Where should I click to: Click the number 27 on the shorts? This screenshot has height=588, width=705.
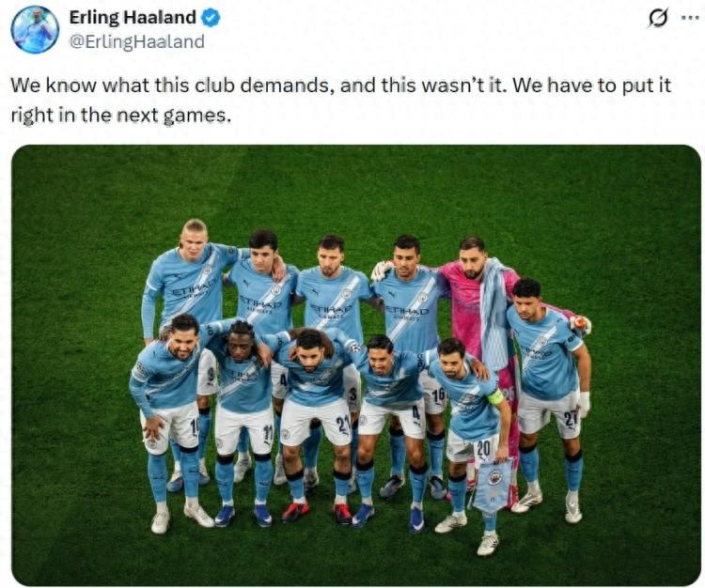pyautogui.click(x=571, y=419)
